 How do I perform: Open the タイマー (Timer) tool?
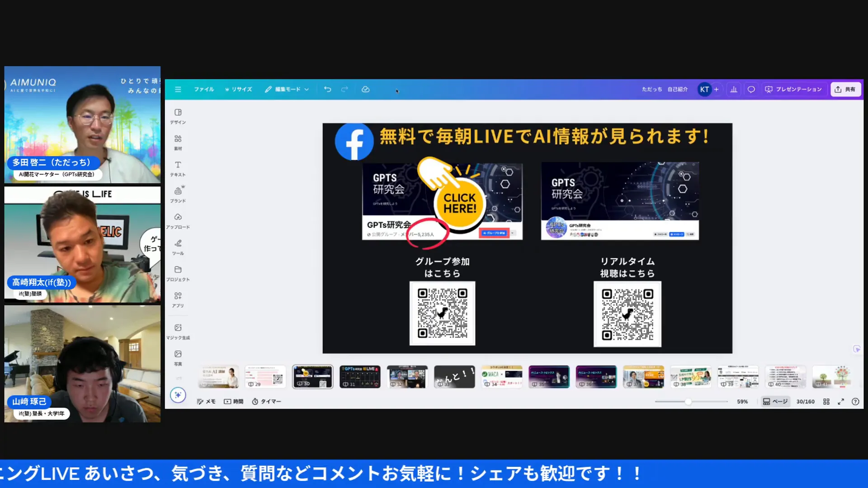click(x=266, y=401)
